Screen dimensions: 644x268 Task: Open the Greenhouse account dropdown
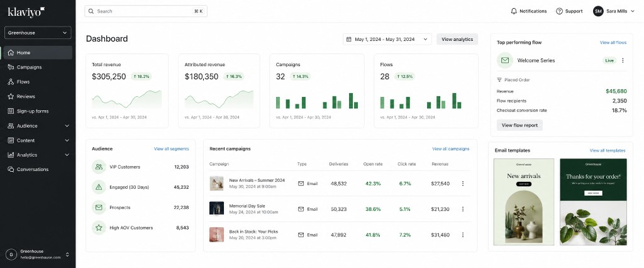[38, 33]
